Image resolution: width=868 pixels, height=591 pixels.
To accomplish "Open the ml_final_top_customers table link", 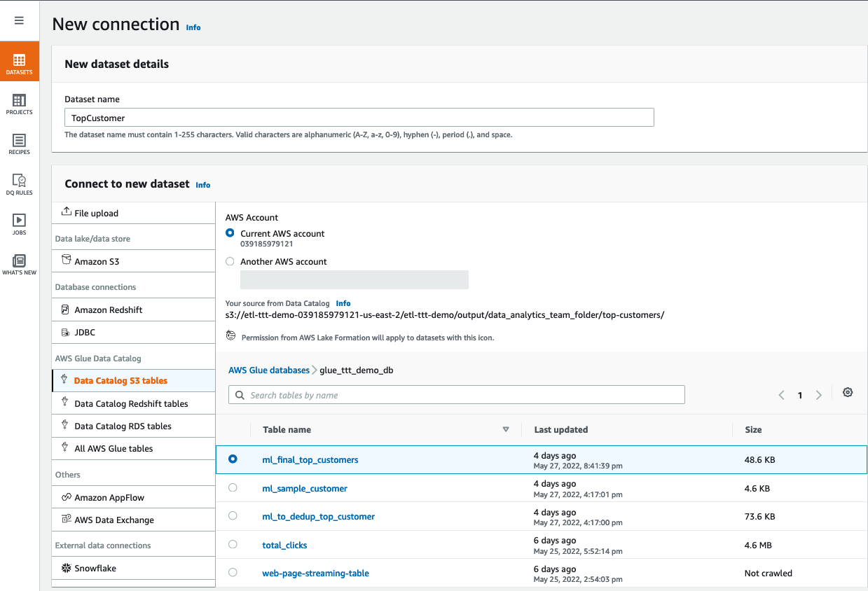I will click(310, 460).
